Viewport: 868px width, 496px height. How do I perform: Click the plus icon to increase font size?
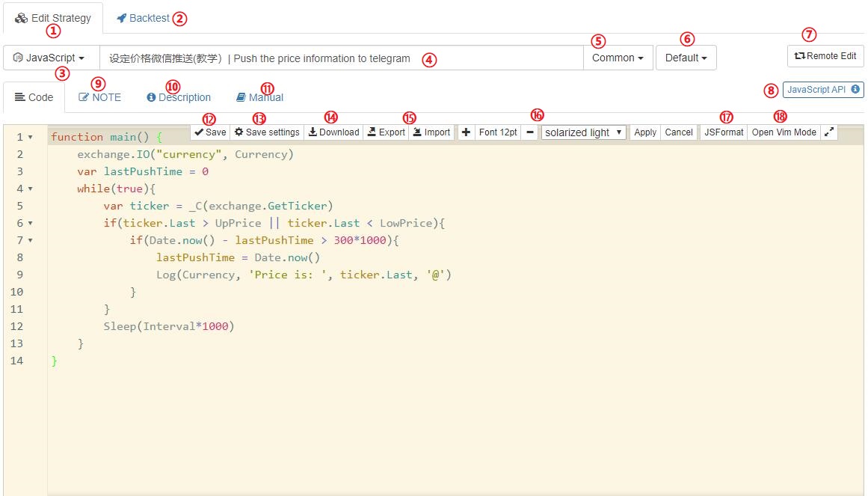(466, 132)
